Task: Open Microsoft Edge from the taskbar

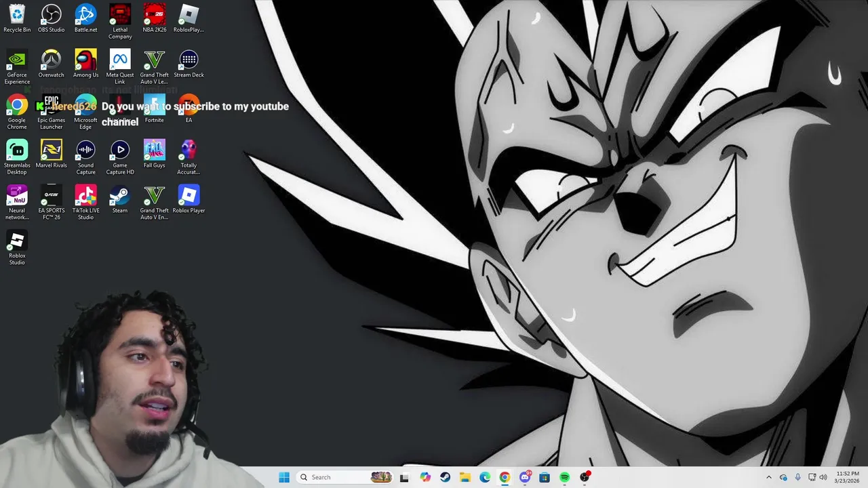Action: [485, 477]
